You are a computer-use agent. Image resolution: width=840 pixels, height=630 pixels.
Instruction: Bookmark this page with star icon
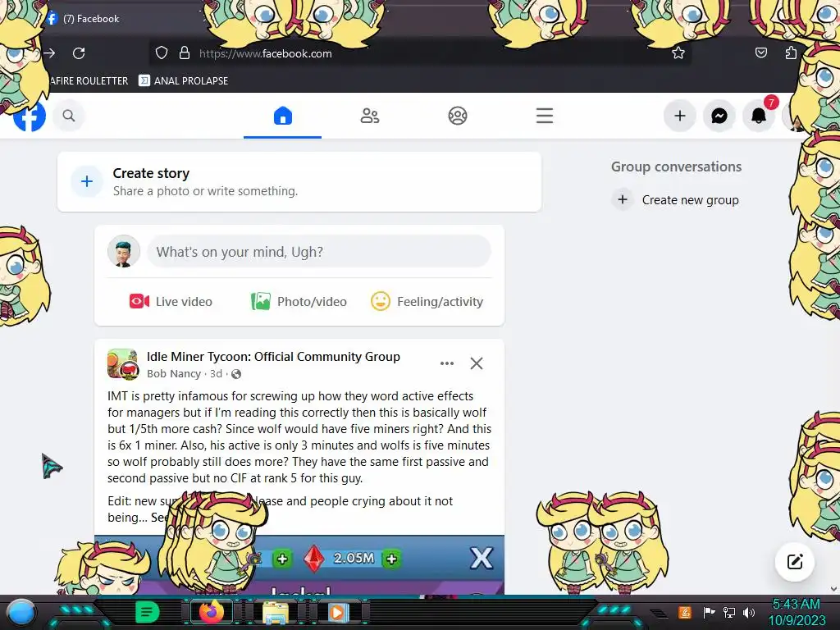click(x=678, y=53)
